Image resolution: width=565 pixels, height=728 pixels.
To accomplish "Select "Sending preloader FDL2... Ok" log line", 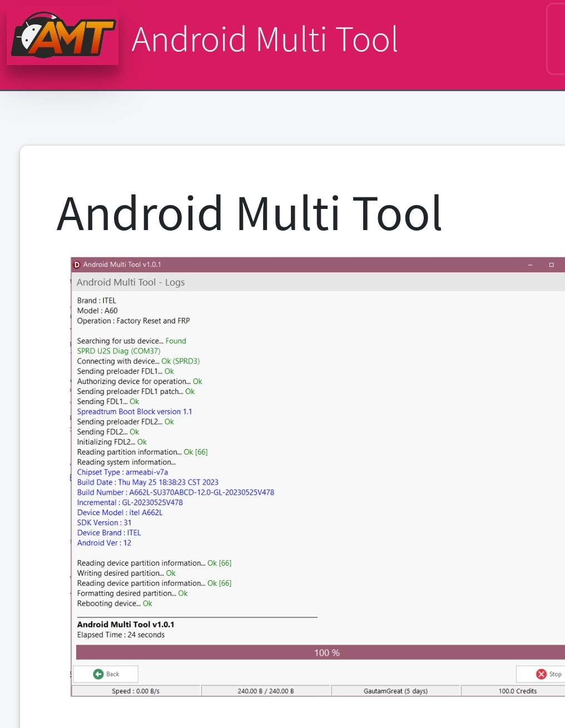I will [x=126, y=422].
